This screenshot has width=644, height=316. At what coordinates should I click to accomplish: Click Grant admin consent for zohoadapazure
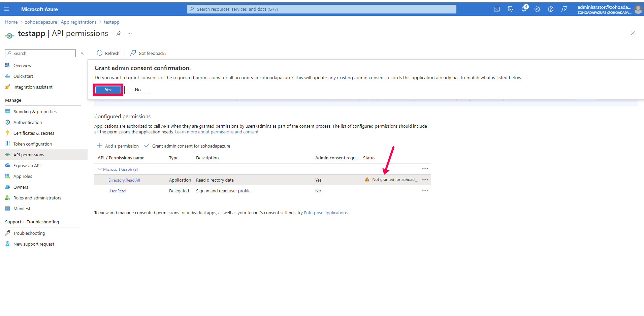coord(187,146)
